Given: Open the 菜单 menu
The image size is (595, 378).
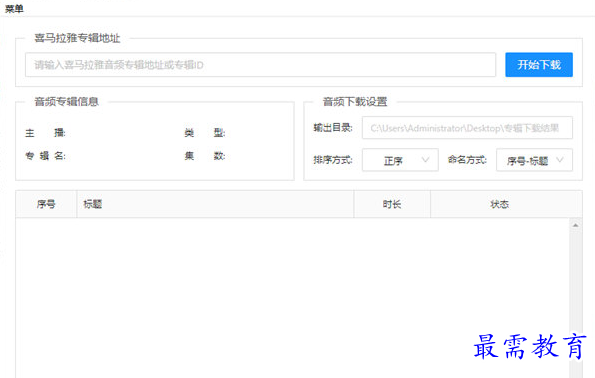Looking at the screenshot, I should pyautogui.click(x=14, y=8).
